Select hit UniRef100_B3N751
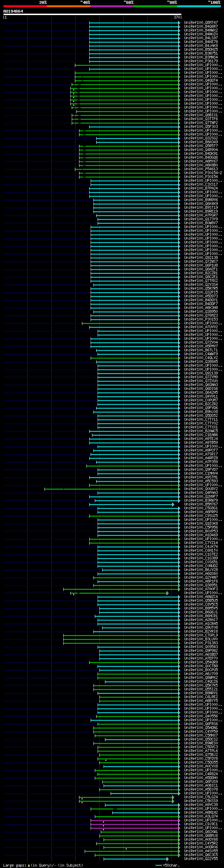224x868 pixels. tap(201, 54)
